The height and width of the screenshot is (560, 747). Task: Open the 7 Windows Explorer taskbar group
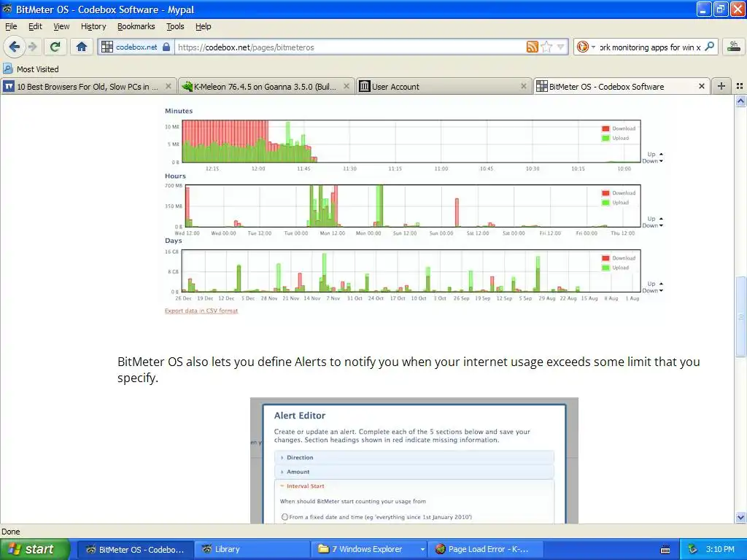(370, 549)
